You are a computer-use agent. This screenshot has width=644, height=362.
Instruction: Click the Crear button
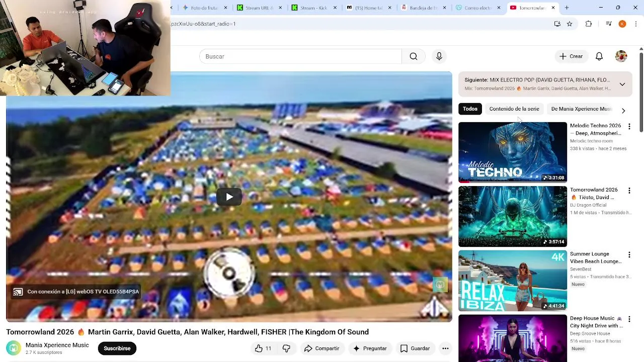571,56
